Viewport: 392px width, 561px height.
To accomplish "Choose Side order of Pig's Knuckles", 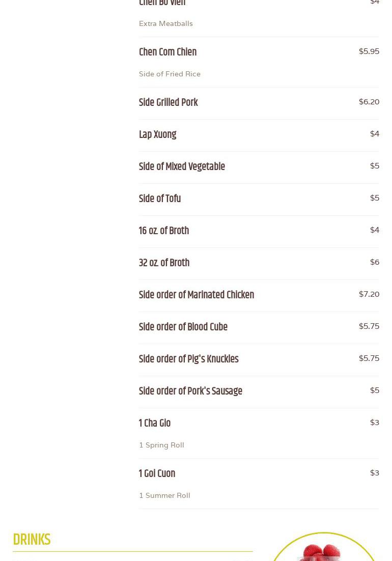I will point(188,359).
